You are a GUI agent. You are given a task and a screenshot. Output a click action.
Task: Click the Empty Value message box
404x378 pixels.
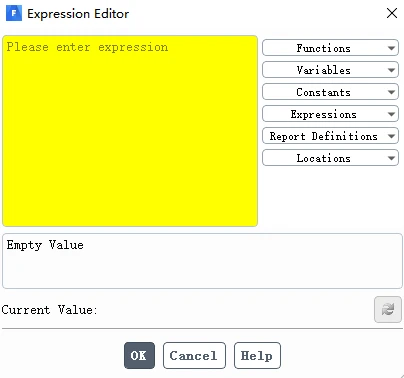point(202,261)
